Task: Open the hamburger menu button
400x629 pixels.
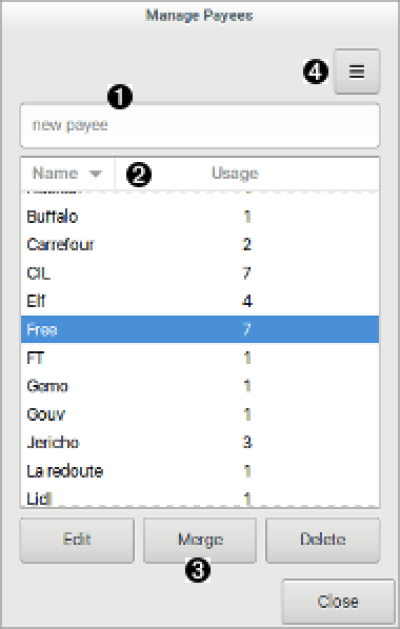Action: coord(357,72)
